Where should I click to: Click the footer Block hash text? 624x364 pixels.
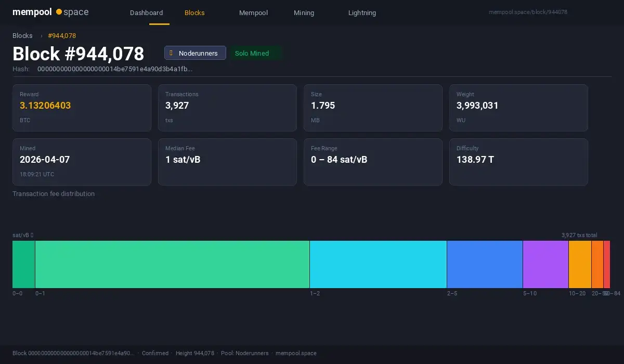click(x=73, y=353)
